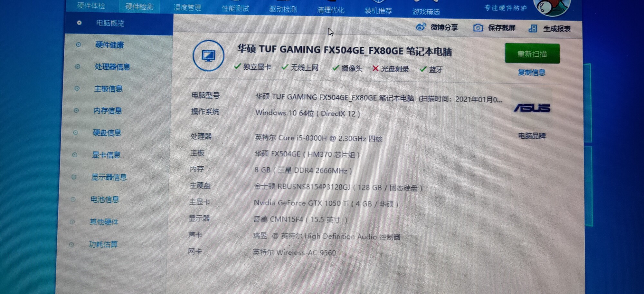Click the mascot avatar at top right
Viewport: 644px width, 294px height.
tap(552, 7)
